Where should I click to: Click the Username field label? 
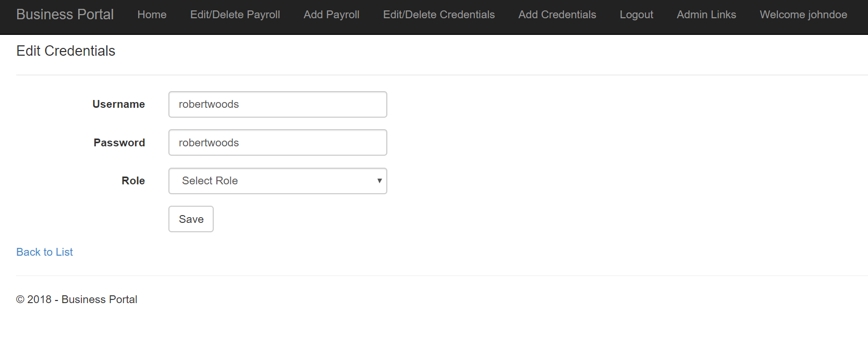pos(119,105)
